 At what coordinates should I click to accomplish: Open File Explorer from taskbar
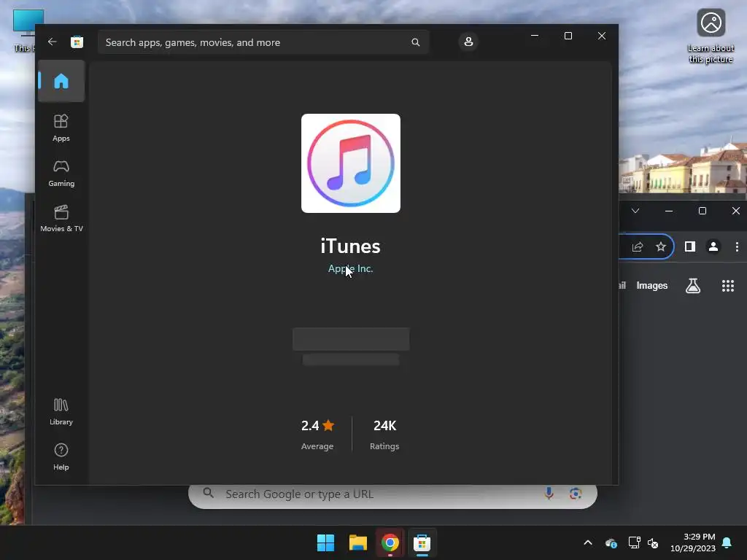click(357, 542)
